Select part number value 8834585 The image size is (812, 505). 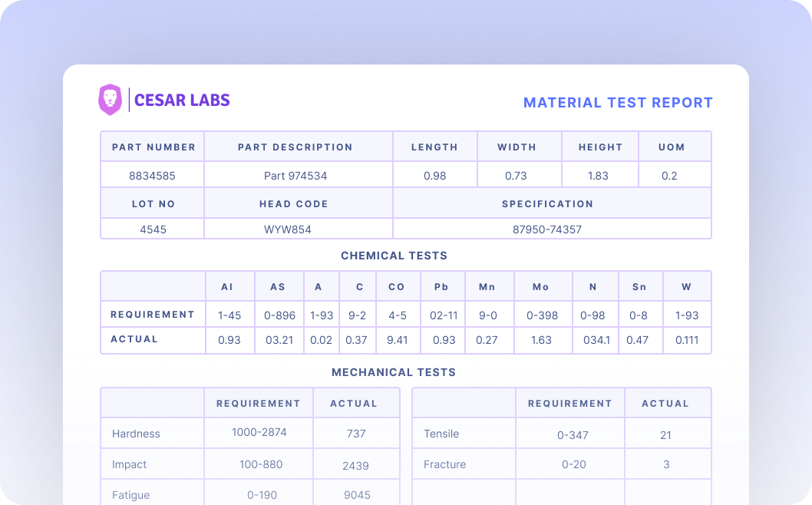tap(152, 176)
